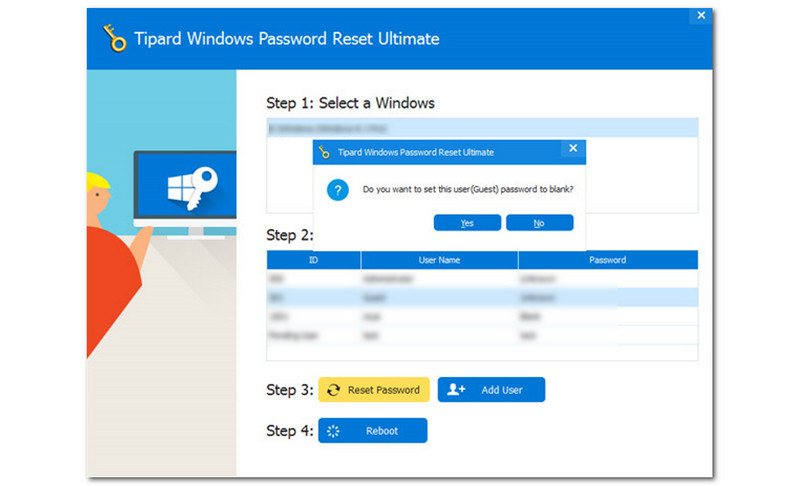Click the Add User button

click(491, 390)
